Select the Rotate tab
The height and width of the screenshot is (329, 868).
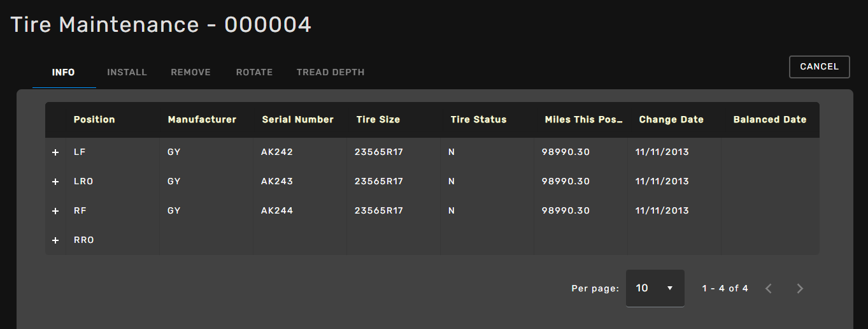coord(254,72)
